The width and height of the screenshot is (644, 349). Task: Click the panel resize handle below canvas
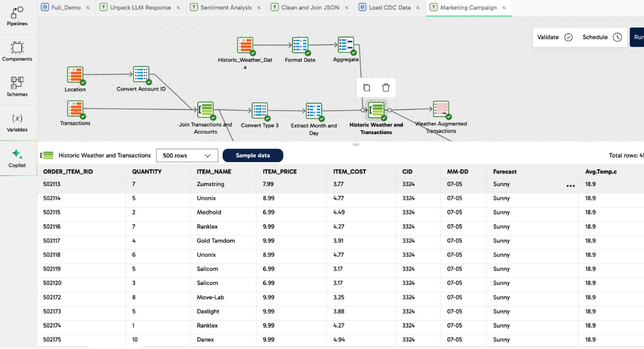coord(355,145)
